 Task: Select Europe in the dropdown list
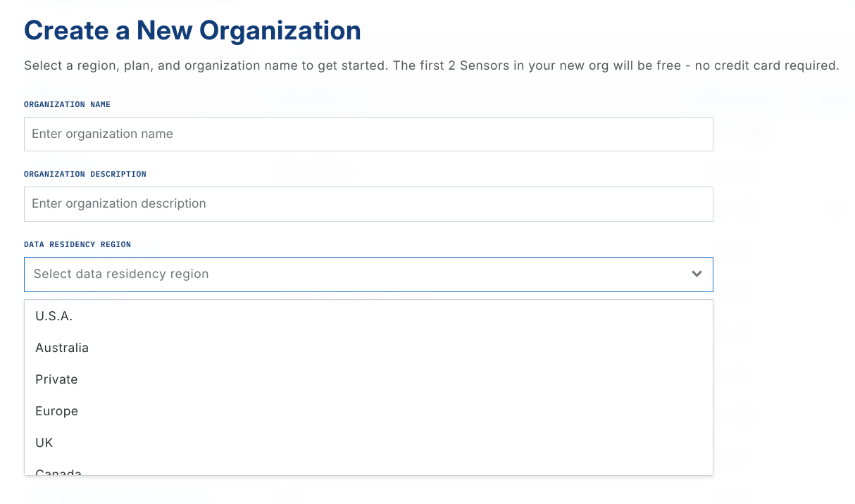coord(56,411)
